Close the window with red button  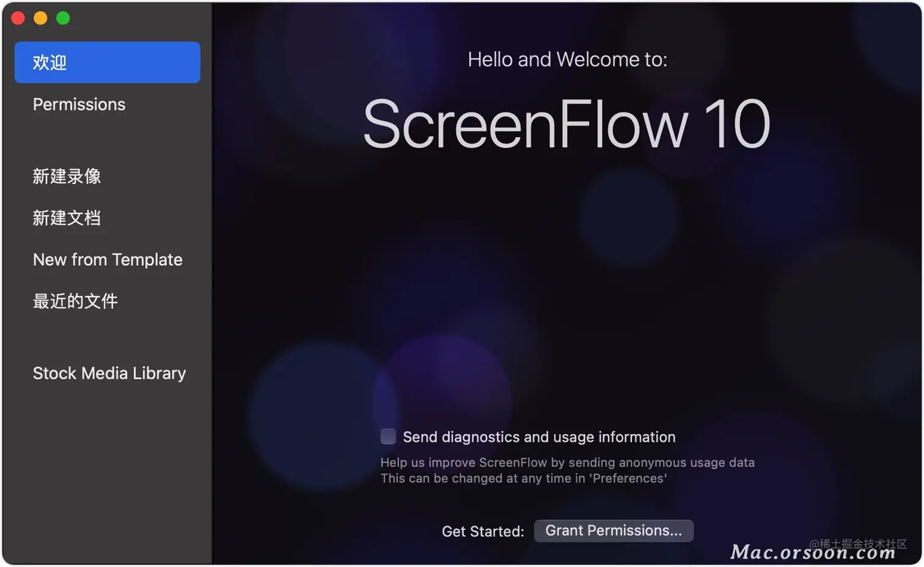coord(18,18)
